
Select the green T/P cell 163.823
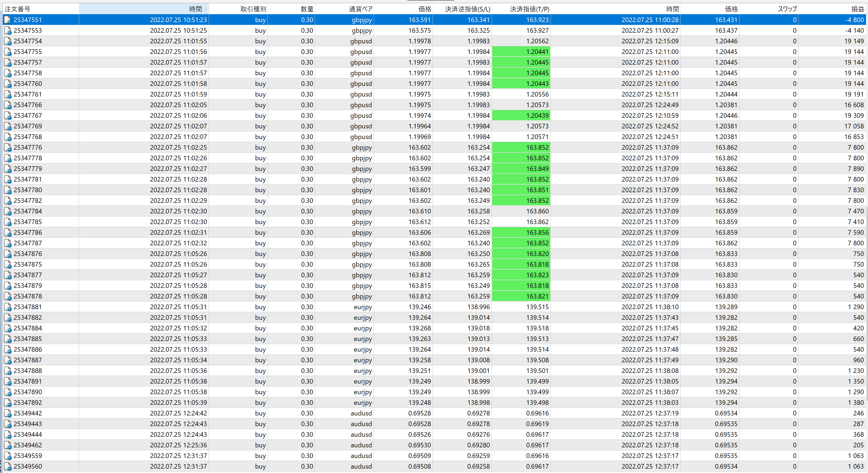(521, 275)
